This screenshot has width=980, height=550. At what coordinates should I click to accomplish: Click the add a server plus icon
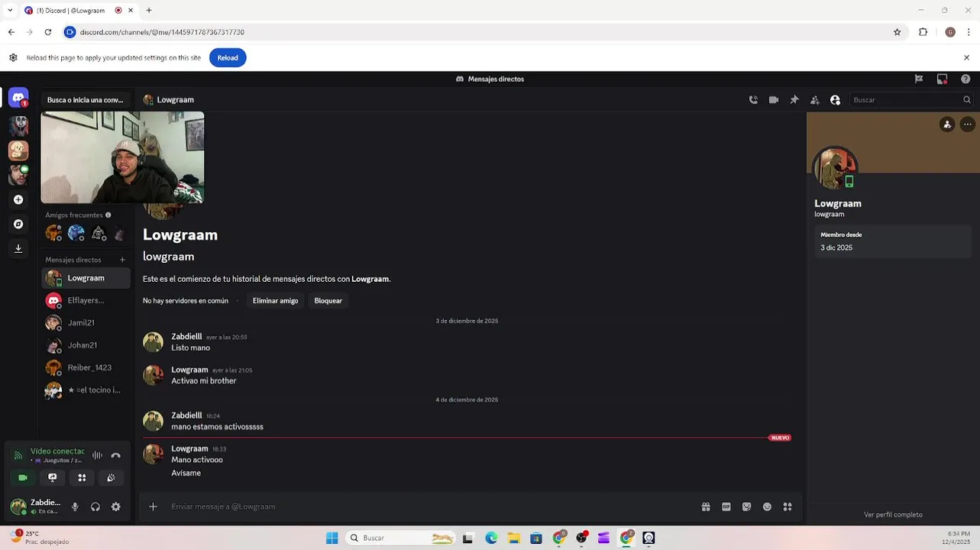[x=18, y=199]
